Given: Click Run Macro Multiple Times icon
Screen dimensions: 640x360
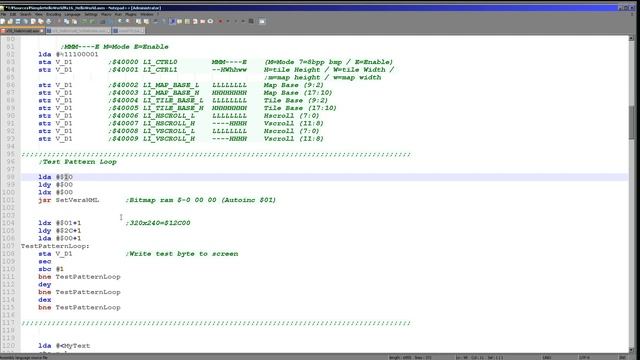Looking at the screenshot, I should tap(243, 21).
